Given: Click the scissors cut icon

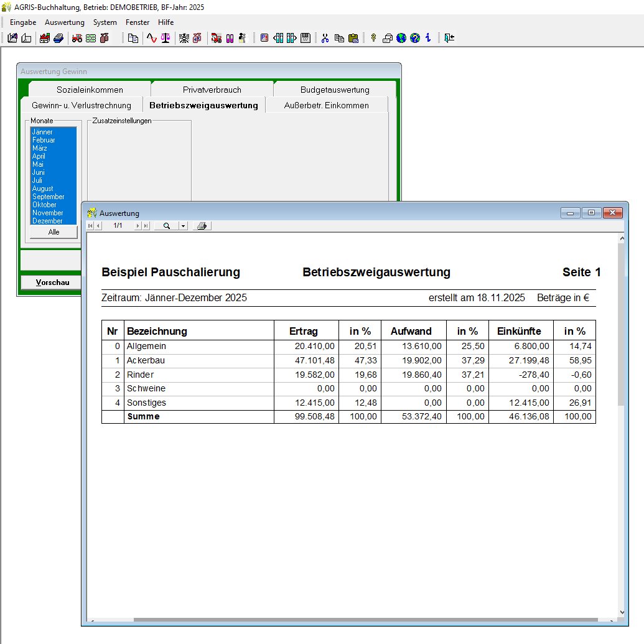Looking at the screenshot, I should point(325,38).
